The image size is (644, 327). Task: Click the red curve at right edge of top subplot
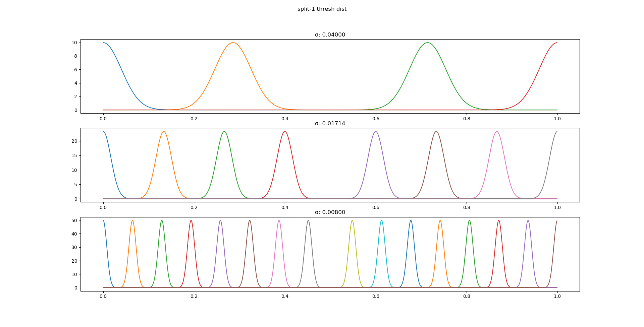[557, 43]
